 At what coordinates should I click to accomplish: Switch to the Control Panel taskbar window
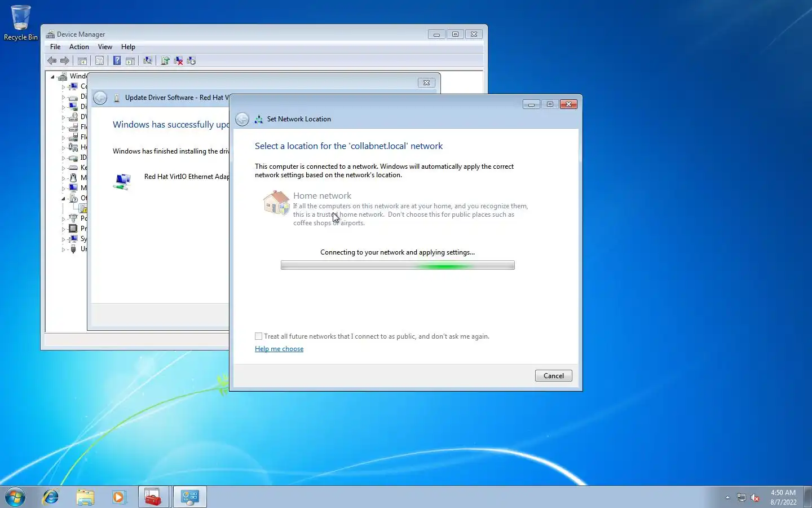click(x=189, y=497)
